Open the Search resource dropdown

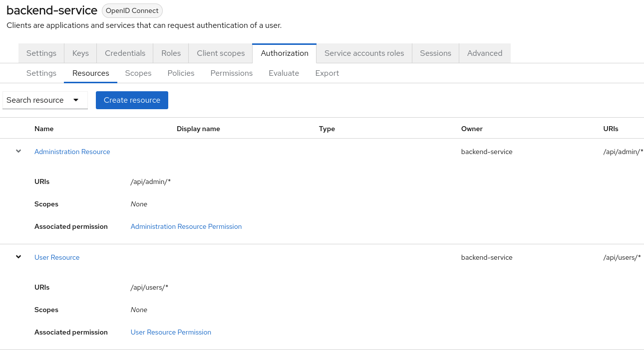45,100
